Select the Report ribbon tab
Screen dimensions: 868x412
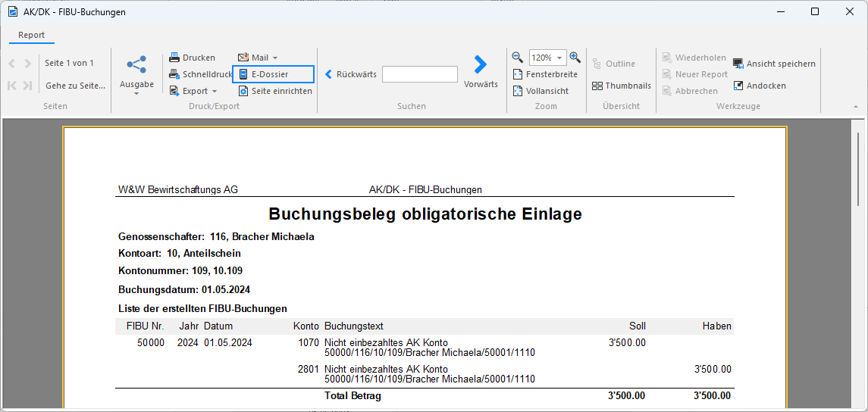(x=32, y=35)
